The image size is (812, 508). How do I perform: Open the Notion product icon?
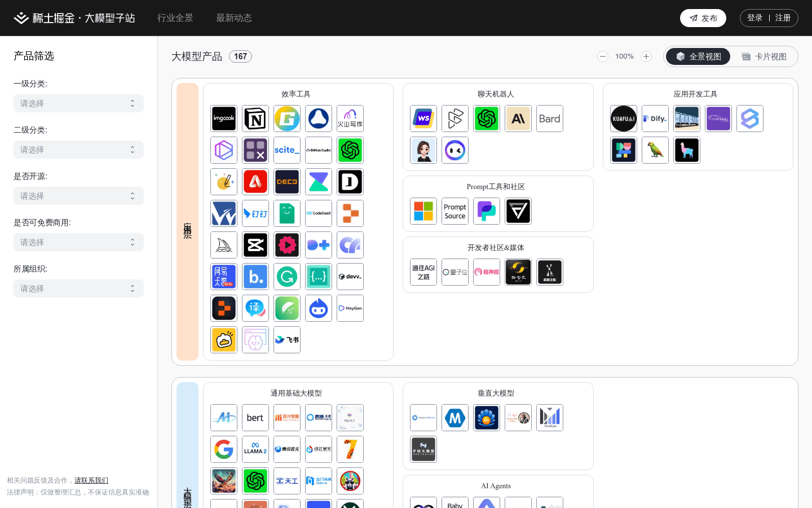255,119
